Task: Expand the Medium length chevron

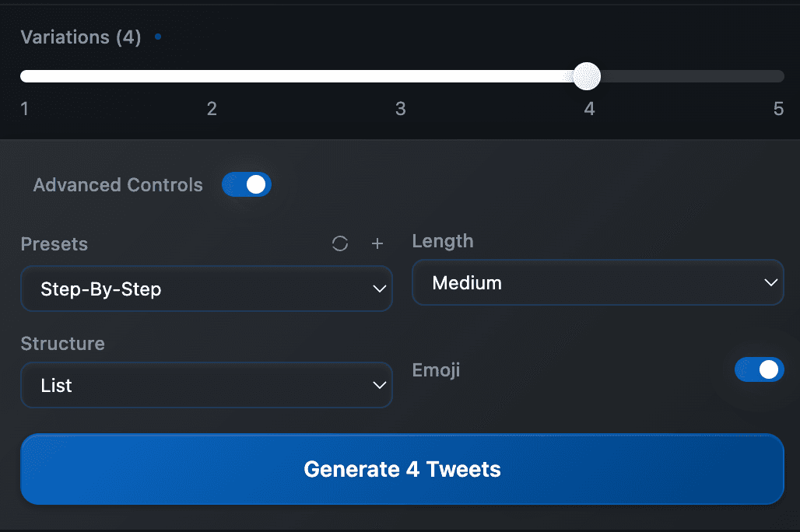Action: tap(770, 282)
